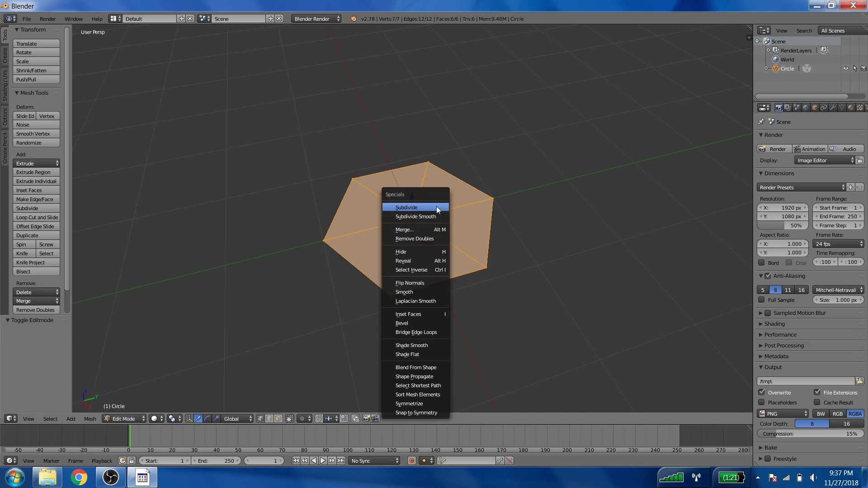
Task: Open the Windows Start menu
Action: pos(15,477)
